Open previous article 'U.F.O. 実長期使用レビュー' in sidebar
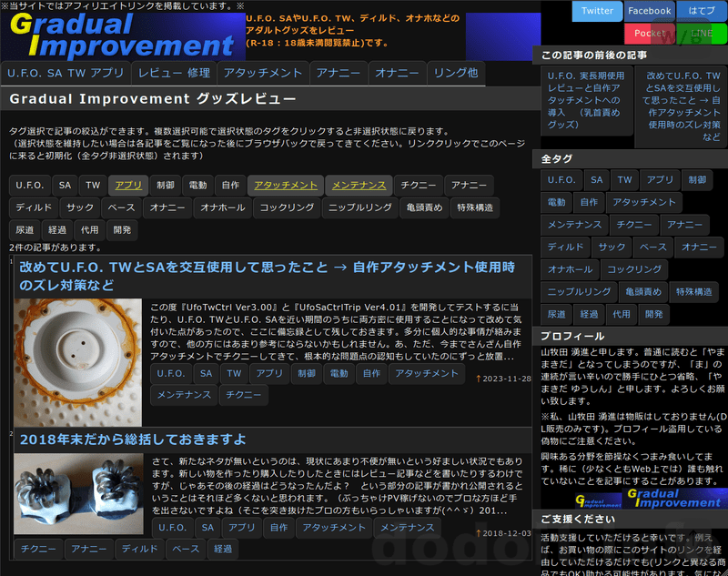The width and height of the screenshot is (728, 576). tap(587, 100)
